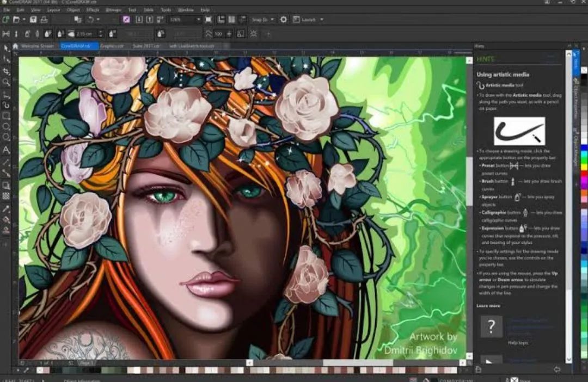Click the Help topic link in Hints
Screen dimensions: 588x382
tap(518, 343)
